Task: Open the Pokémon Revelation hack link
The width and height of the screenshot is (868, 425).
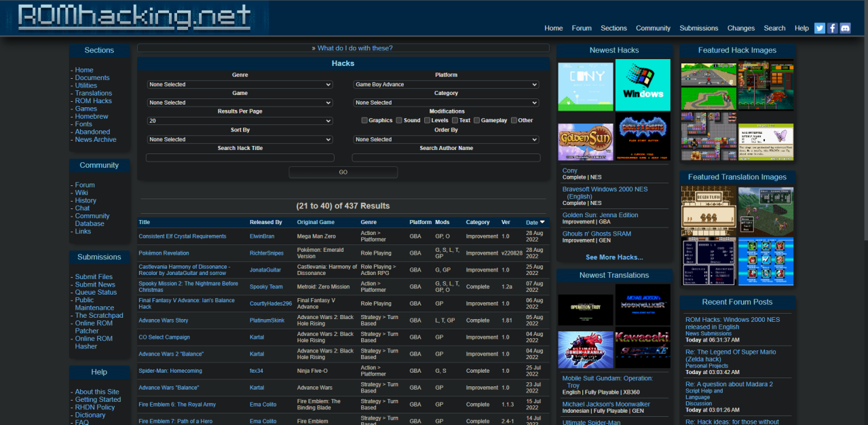Action: tap(164, 253)
